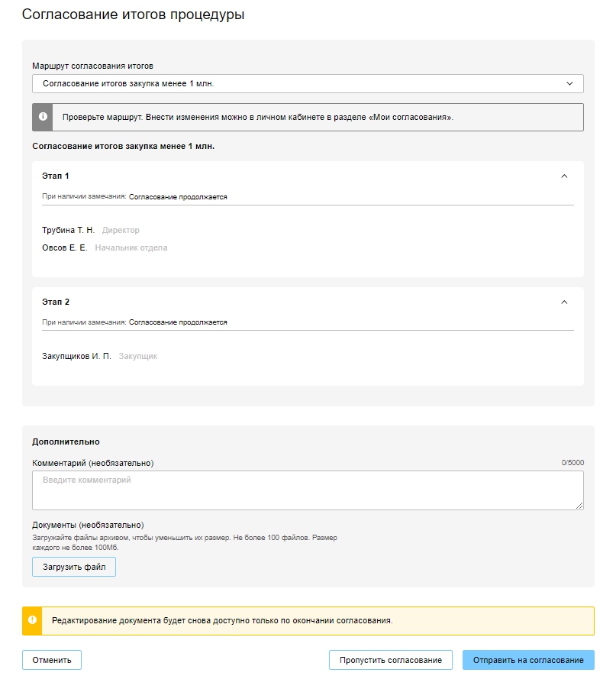Click the «Отменить» button

(x=52, y=660)
